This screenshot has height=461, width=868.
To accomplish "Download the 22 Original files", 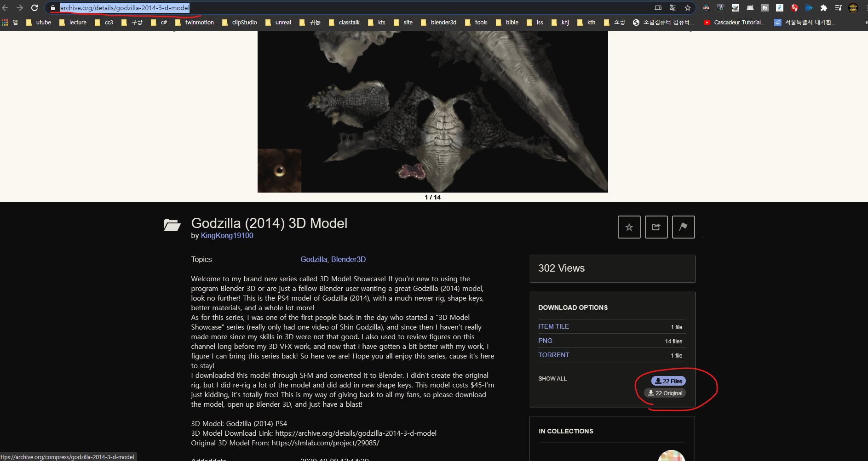I will coord(665,393).
